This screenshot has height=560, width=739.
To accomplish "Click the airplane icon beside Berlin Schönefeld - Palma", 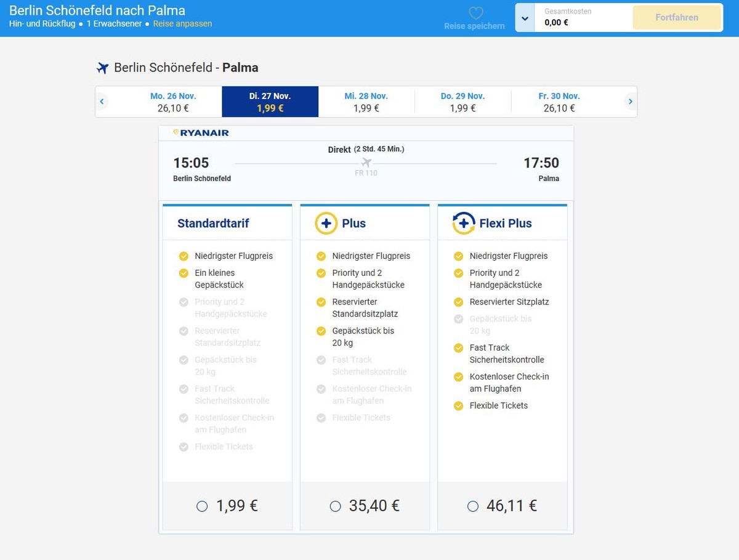I will pos(102,68).
